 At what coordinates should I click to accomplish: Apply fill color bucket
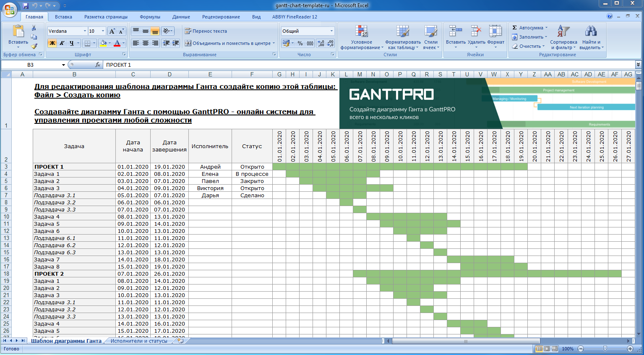click(x=103, y=43)
